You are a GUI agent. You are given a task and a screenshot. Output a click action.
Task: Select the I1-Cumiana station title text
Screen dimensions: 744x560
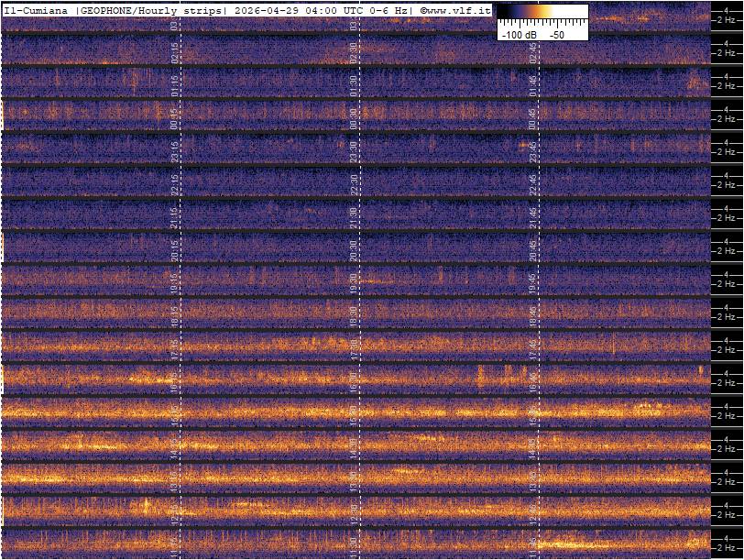pyautogui.click(x=37, y=9)
